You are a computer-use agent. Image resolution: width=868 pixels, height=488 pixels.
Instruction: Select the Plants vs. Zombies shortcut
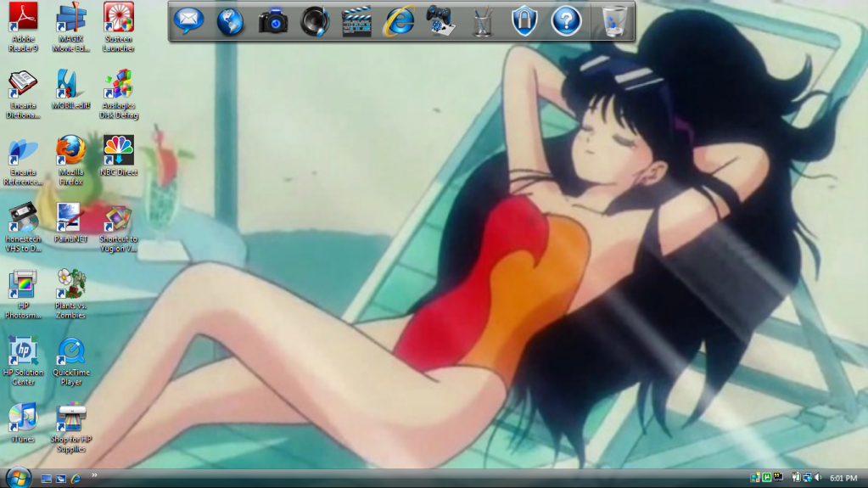(70, 285)
